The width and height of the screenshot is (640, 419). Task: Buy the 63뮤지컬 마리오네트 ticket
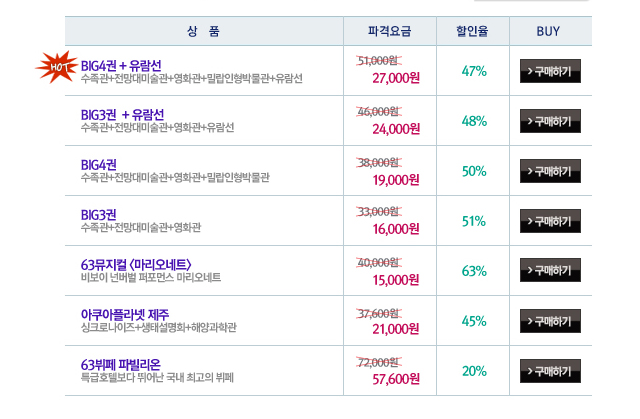pyautogui.click(x=550, y=271)
